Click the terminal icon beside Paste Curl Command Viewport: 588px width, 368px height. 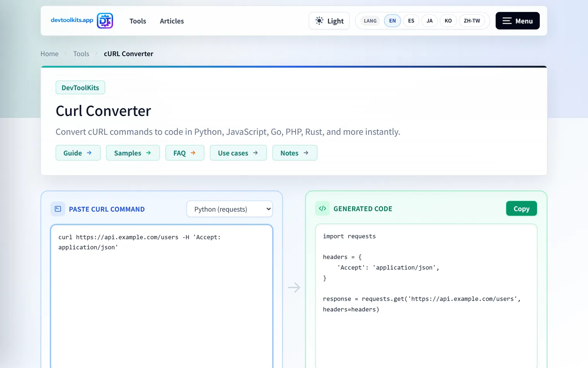tap(58, 209)
